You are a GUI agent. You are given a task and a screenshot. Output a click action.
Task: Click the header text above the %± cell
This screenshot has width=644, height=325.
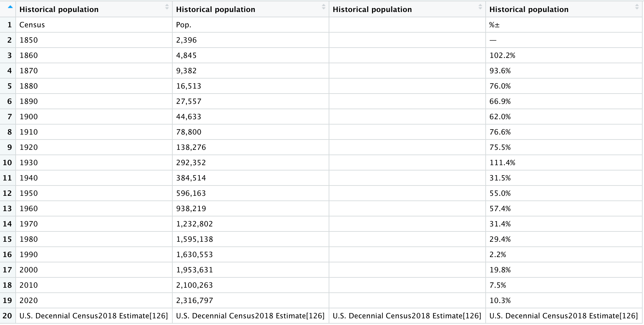pyautogui.click(x=529, y=9)
